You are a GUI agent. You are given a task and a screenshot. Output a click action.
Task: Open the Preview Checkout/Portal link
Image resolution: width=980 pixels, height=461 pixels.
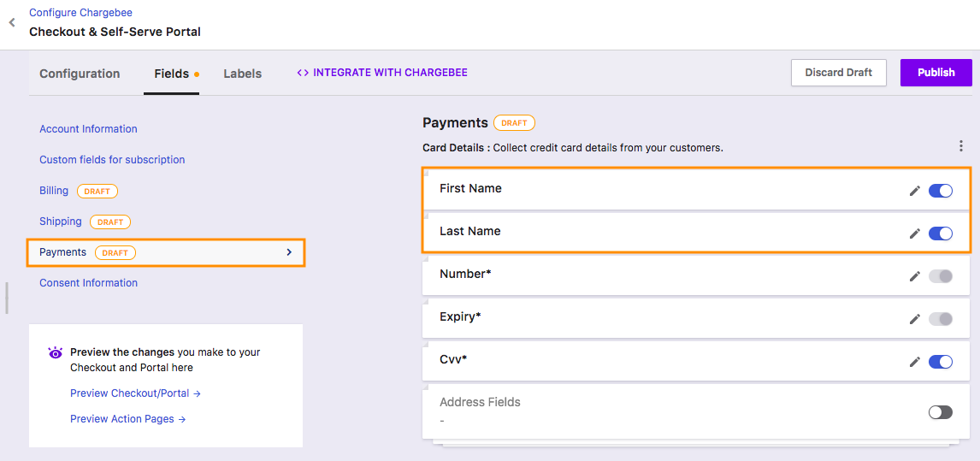[x=135, y=393]
